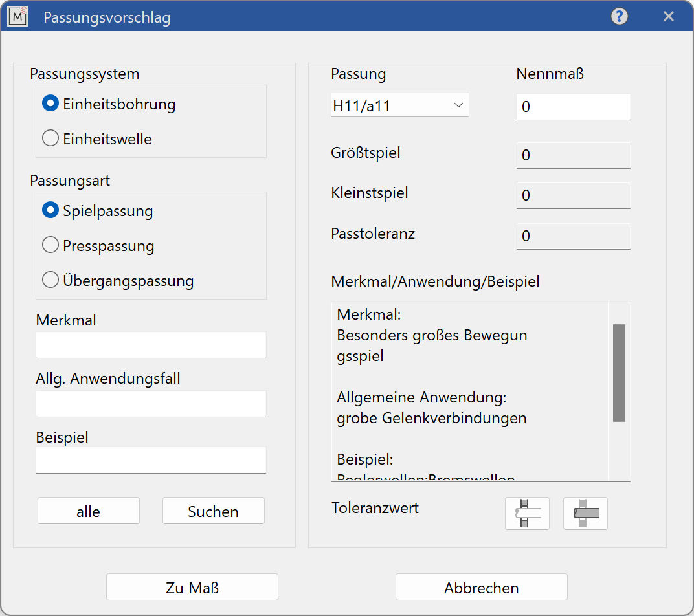The image size is (694, 616).
Task: Click 'grobe Gelenkverbindungen' text in description
Action: tap(432, 418)
